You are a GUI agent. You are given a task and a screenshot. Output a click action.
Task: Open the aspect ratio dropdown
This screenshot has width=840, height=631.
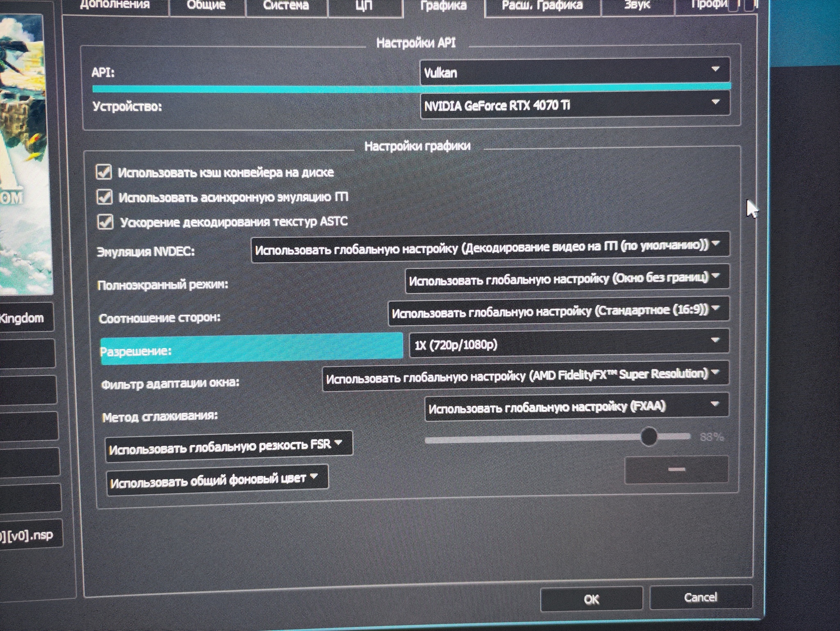coord(558,311)
